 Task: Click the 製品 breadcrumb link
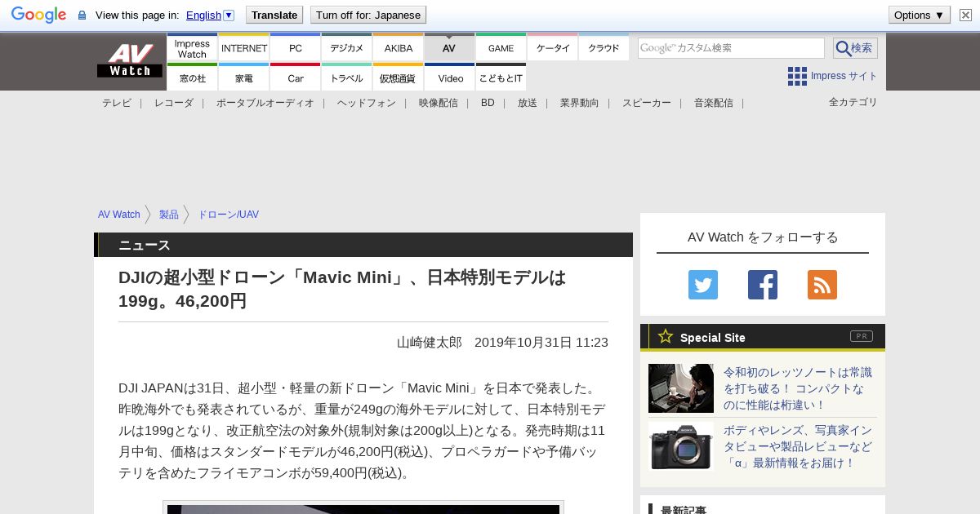coord(169,215)
